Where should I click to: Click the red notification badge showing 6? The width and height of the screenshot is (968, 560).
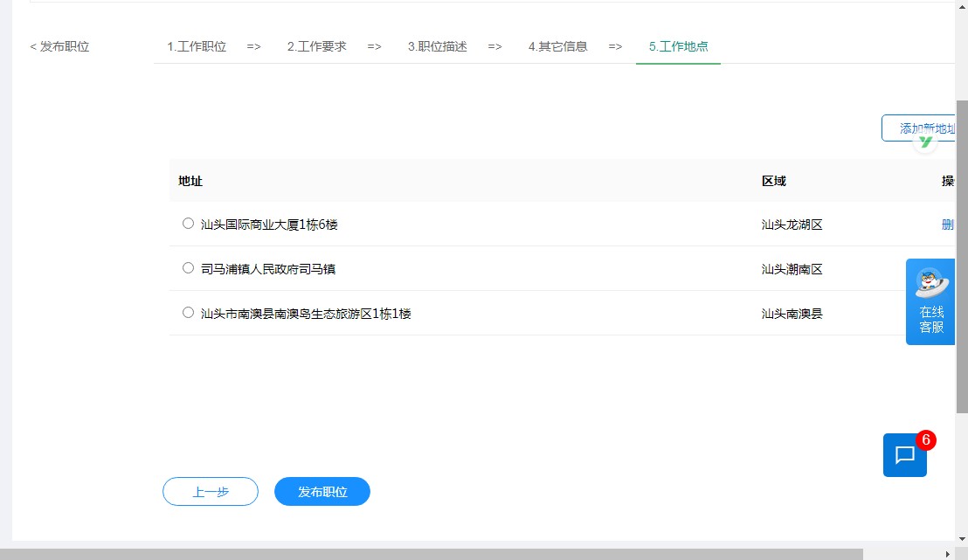point(925,441)
